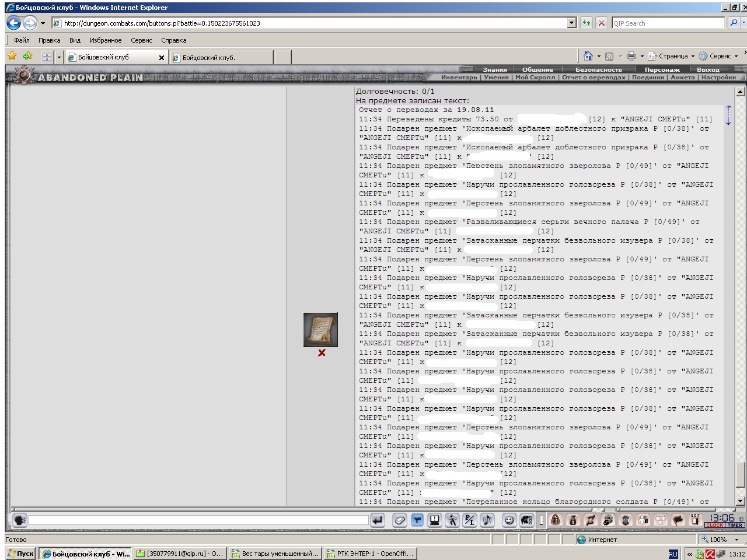Delete the scroll with red X
The width and height of the screenshot is (747, 560).
(x=322, y=353)
